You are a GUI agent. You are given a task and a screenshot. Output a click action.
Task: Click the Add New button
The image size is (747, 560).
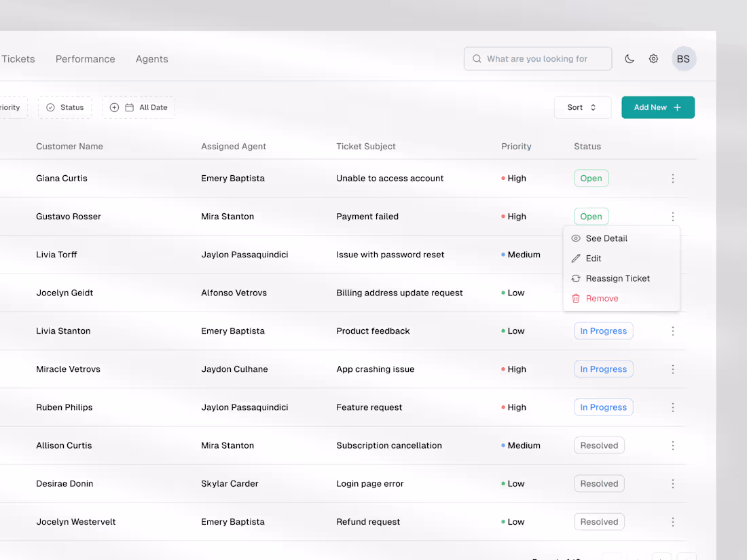[657, 107]
